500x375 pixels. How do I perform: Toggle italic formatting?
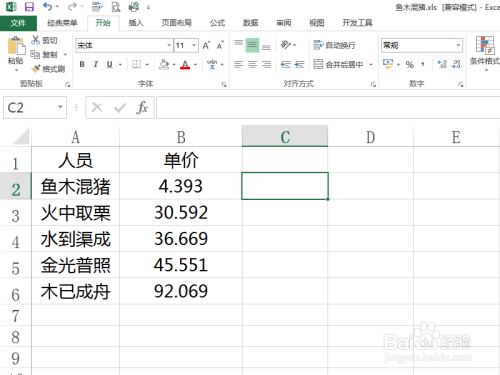click(96, 64)
